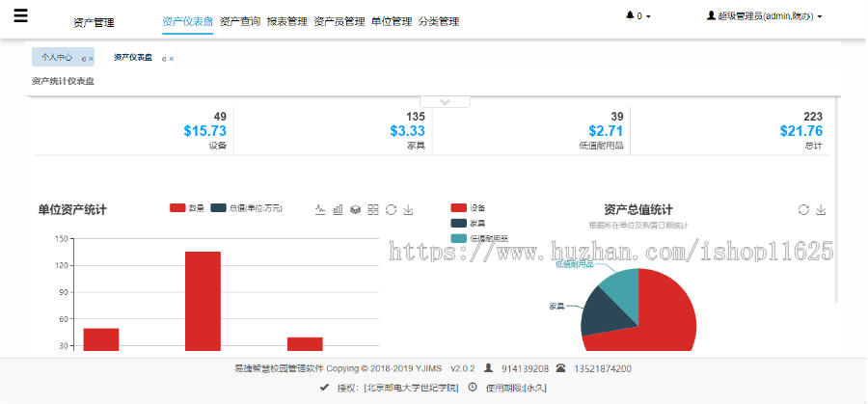Refresh the 个人中心 tab
868x404 pixels.
[x=84, y=59]
